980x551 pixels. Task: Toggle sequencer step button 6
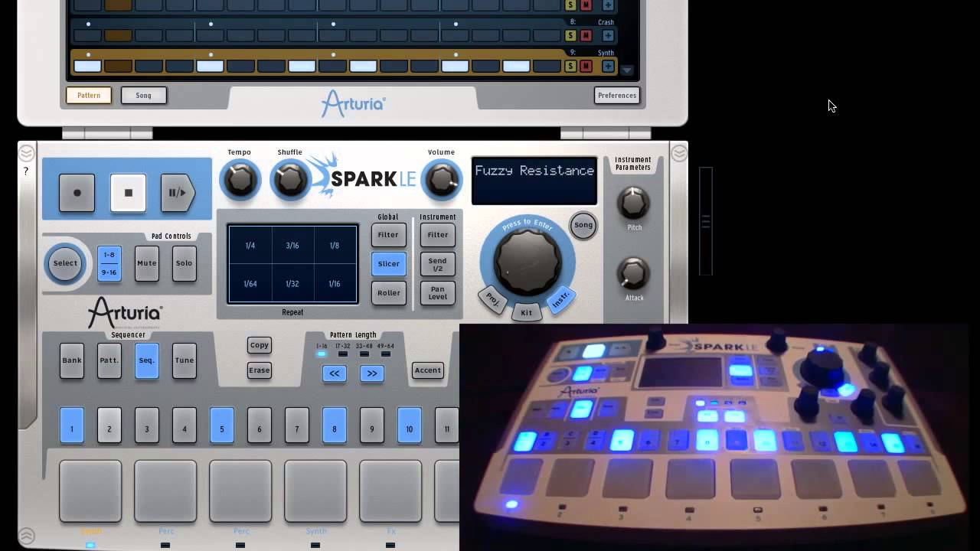pos(260,425)
